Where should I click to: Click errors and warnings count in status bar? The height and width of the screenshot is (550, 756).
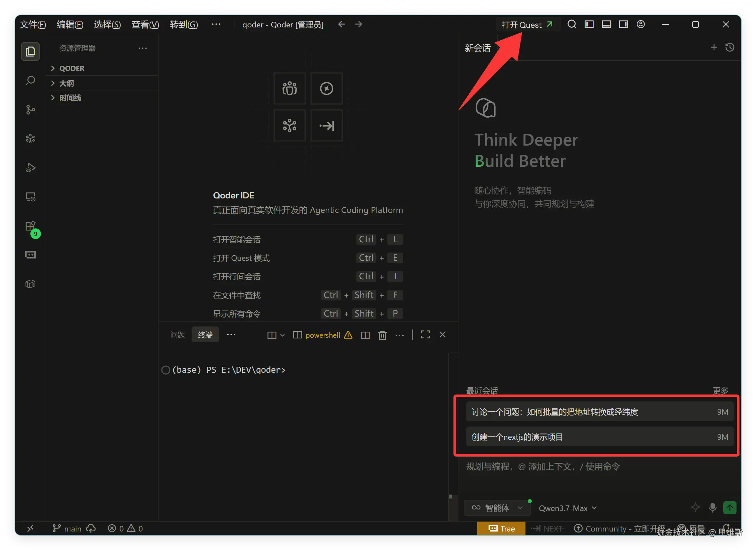coord(125,528)
